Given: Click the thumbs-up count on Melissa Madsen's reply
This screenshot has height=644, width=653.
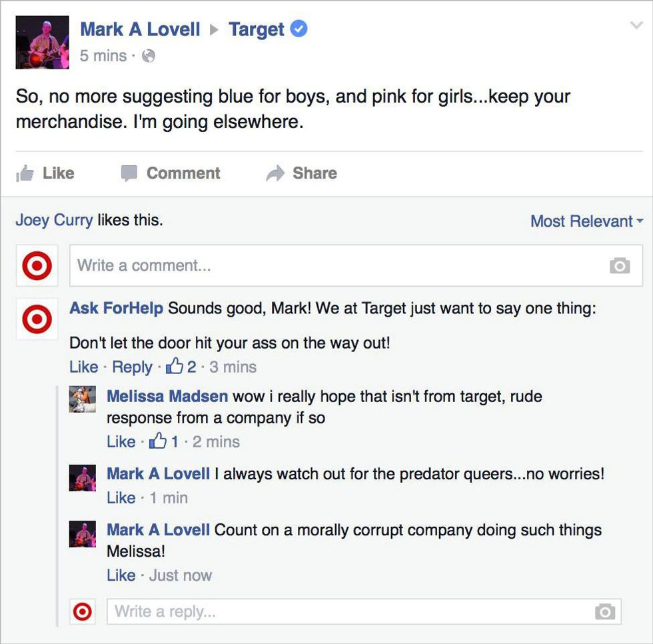Looking at the screenshot, I should (x=165, y=441).
